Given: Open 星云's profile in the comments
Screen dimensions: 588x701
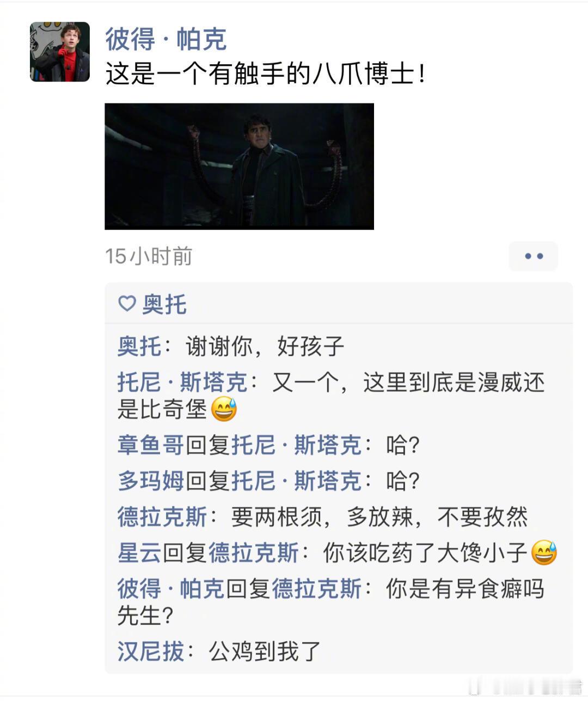Looking at the screenshot, I should pos(139,552).
